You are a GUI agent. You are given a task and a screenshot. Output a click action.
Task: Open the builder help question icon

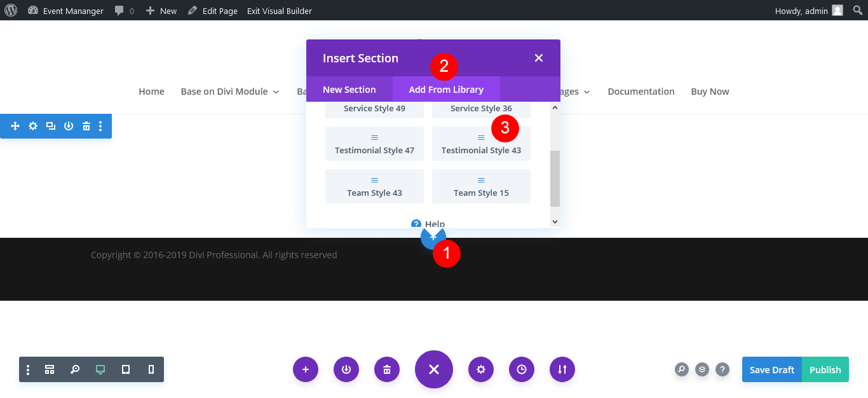(x=722, y=369)
